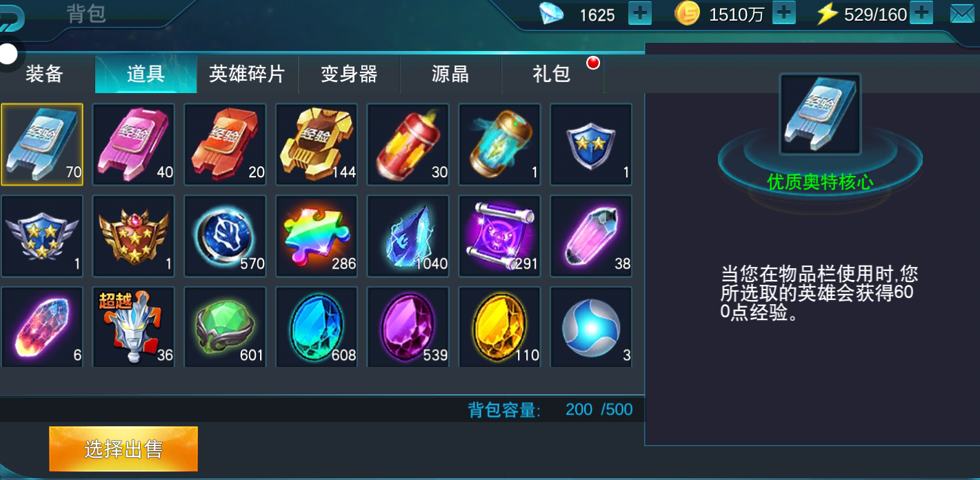This screenshot has height=480, width=980.
Task: Refill energy using the plus button
Action: [921, 13]
